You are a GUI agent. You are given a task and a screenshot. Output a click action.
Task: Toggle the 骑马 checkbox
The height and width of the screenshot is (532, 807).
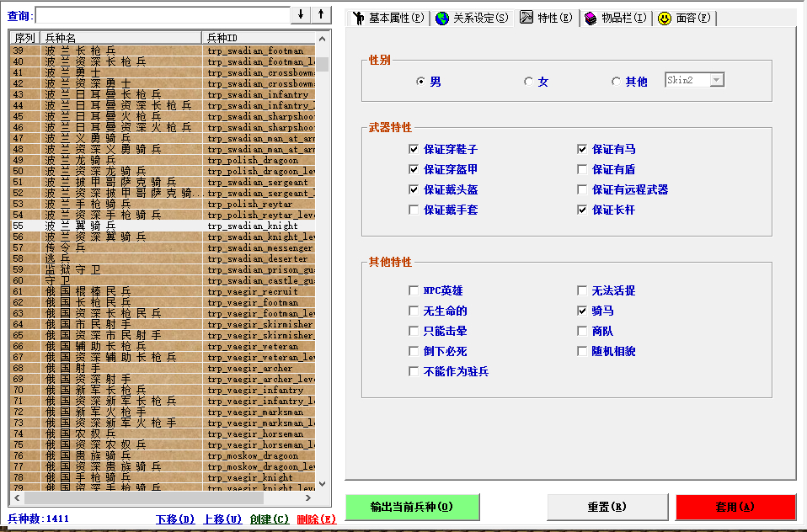[582, 311]
